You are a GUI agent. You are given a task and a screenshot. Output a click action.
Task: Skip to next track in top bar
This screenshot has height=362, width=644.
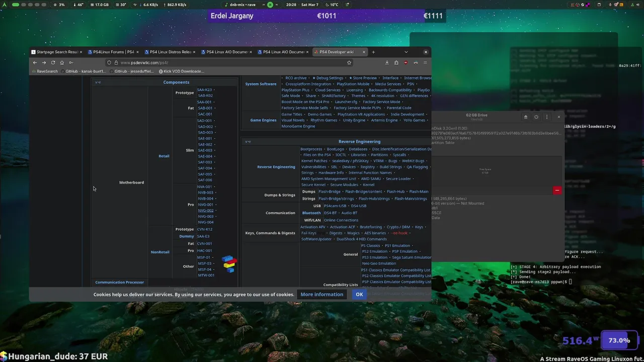coord(277,5)
